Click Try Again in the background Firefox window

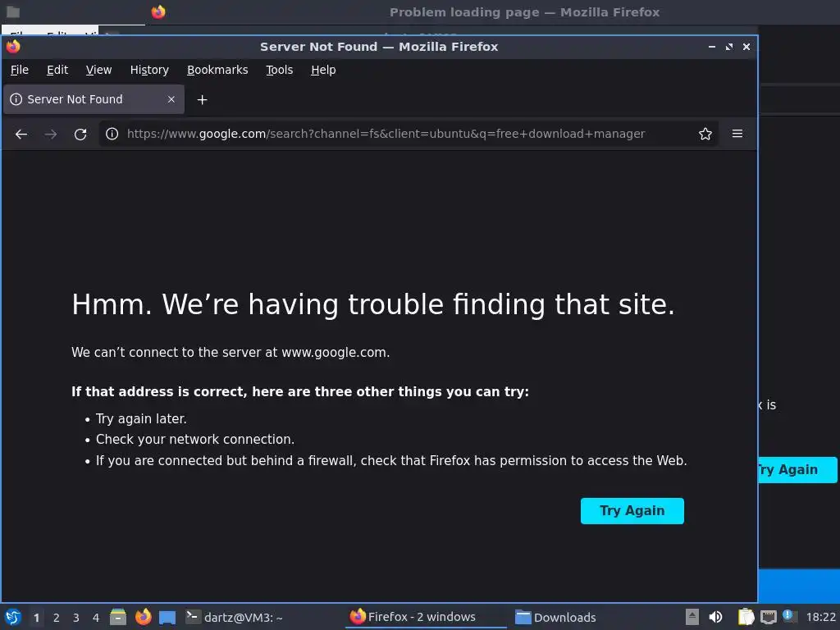click(797, 470)
